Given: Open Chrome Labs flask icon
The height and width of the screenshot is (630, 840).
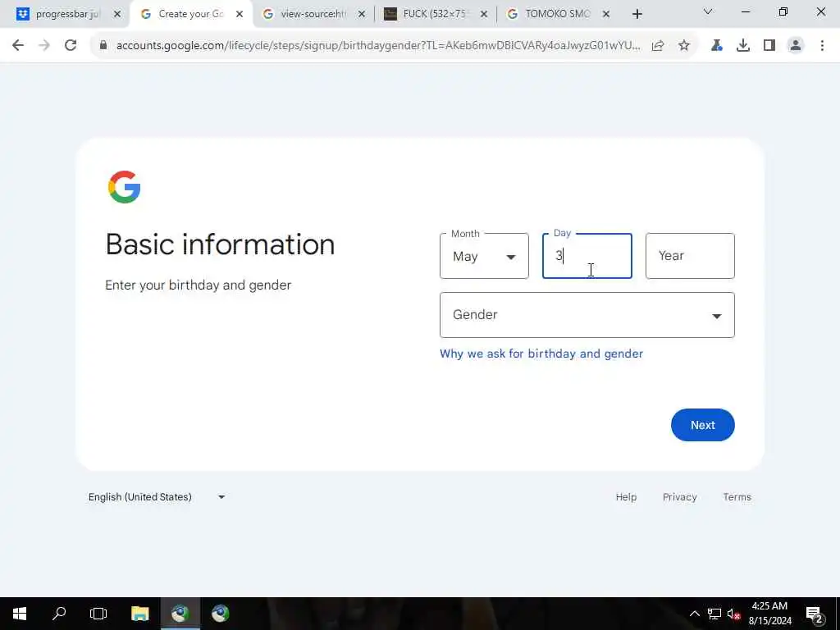Looking at the screenshot, I should 716,46.
